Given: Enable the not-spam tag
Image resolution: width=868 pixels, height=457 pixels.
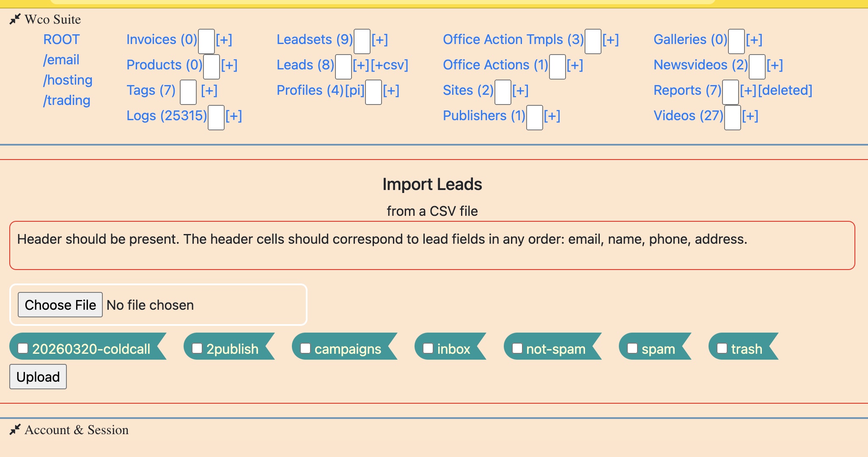Looking at the screenshot, I should pos(517,348).
